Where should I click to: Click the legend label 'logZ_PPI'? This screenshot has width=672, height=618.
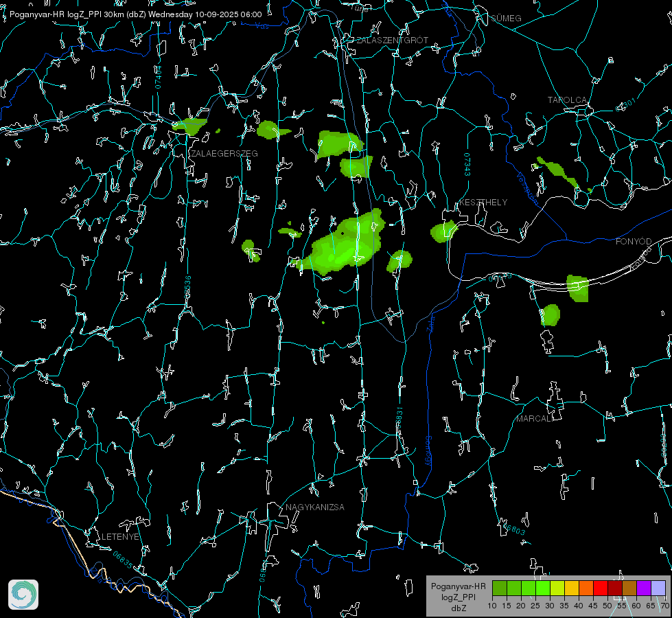click(458, 597)
